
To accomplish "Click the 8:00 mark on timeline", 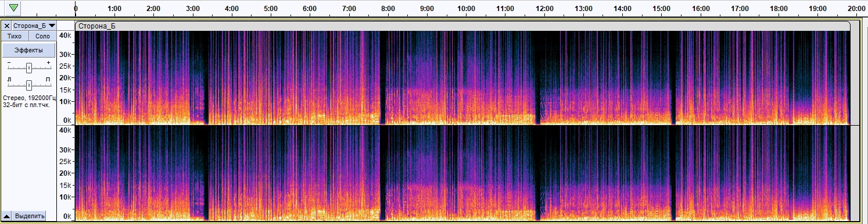I will pos(388,9).
